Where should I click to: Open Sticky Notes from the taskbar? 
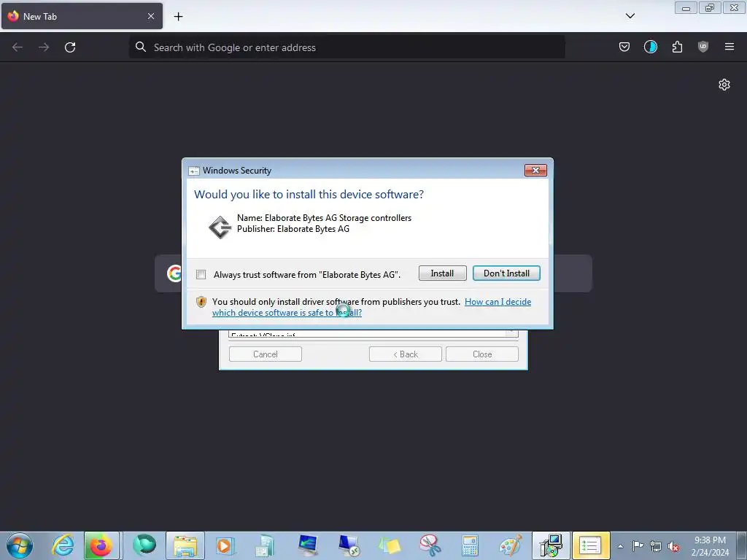click(x=390, y=545)
